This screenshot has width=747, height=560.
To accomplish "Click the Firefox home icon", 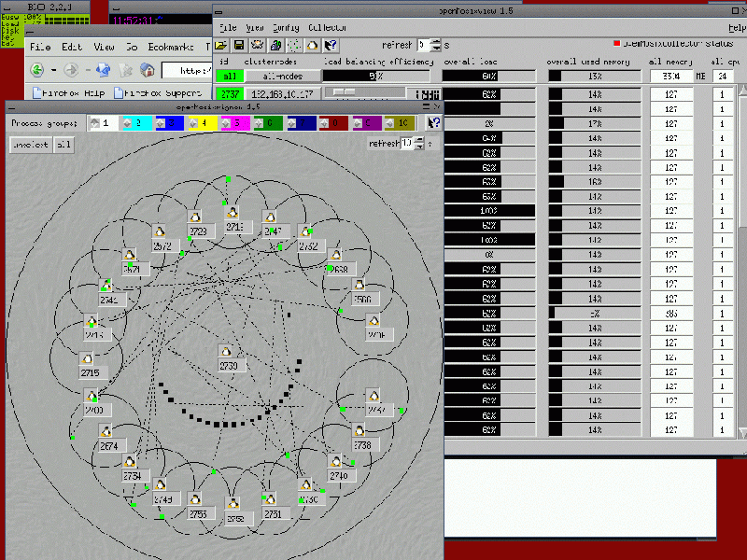I will coord(147,70).
